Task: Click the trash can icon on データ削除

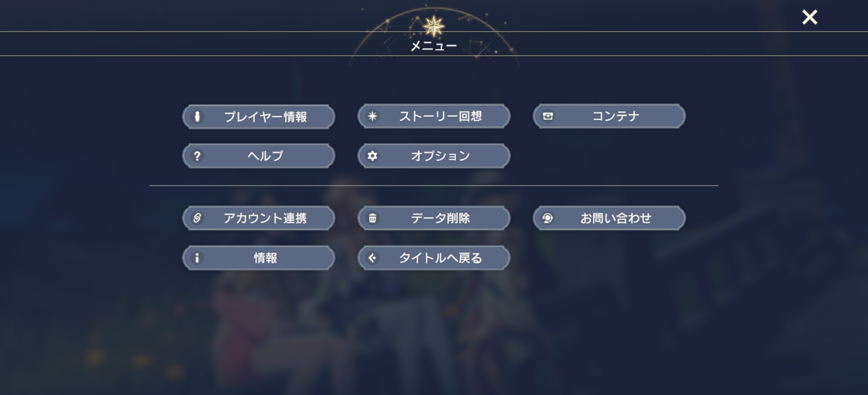Action: pyautogui.click(x=373, y=218)
